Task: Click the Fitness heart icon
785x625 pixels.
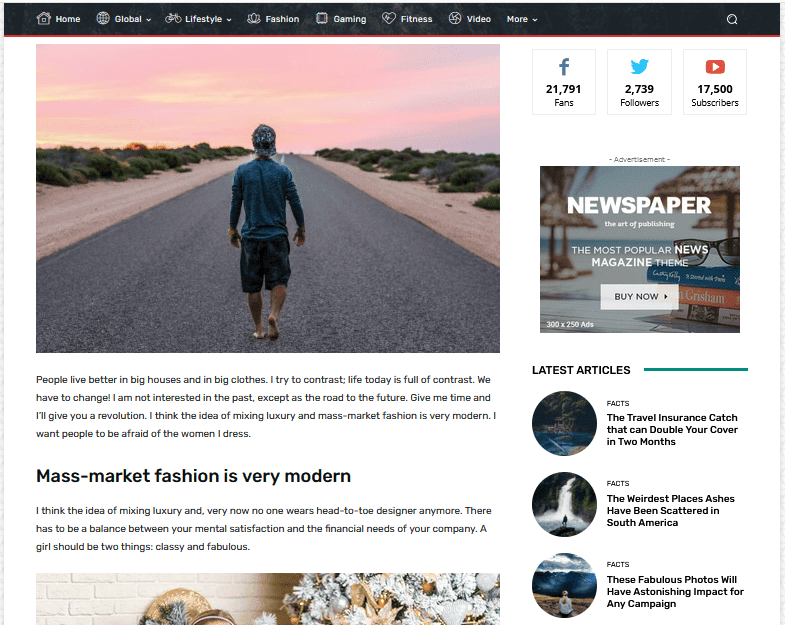Action: 388,18
